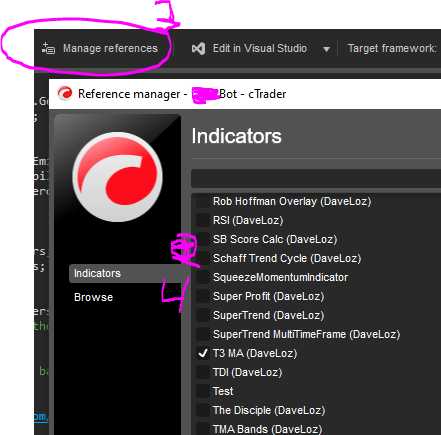Check SqueezeMomentumIndicator checkbox
The height and width of the screenshot is (435, 441).
coord(203,277)
